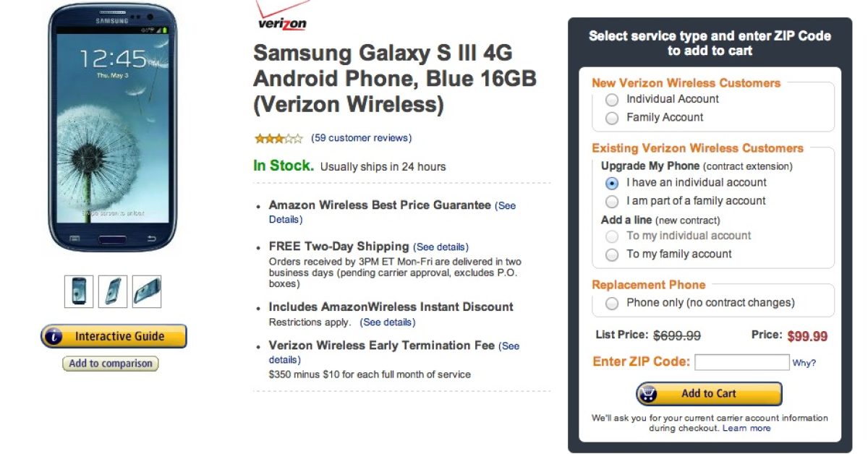The image size is (868, 454).
Task: Click the Add to Cart button
Action: tap(709, 394)
